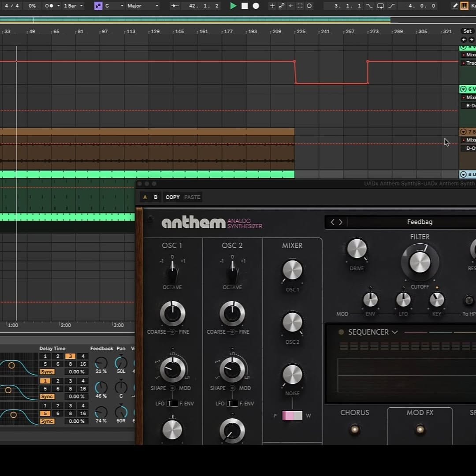
Task: Click the Set locator button
Action: [468, 31]
